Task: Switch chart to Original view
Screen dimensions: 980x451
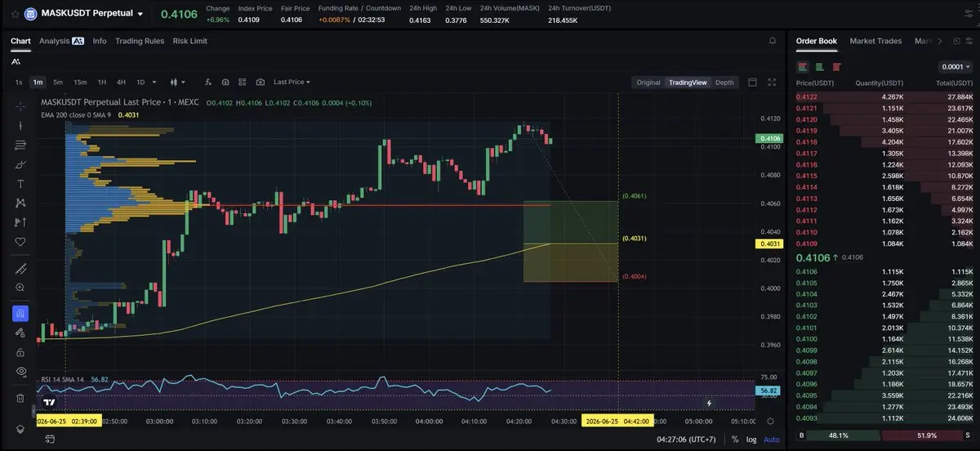Action: pos(648,83)
